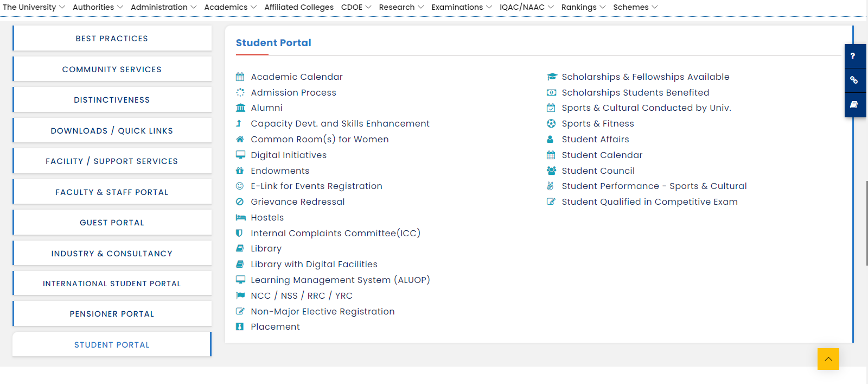The image size is (868, 384).
Task: Open the Hostels link
Action: coord(267,218)
